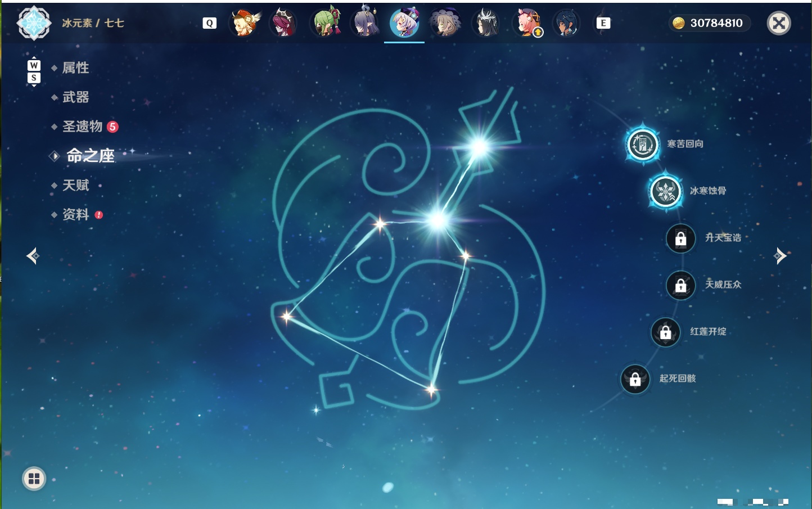Screen dimensions: 812x509
Task: Select the pink-haired avatar with upgrade arrow
Action: [x=527, y=23]
